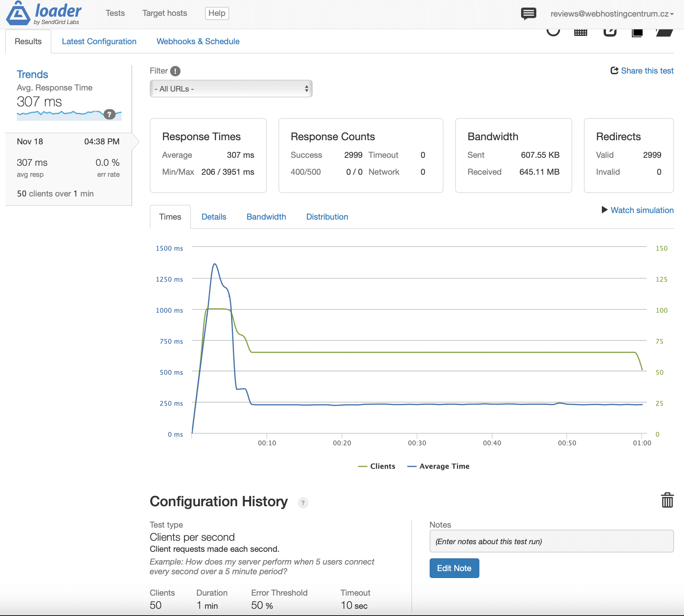
Task: Click the notes input field
Action: pyautogui.click(x=551, y=541)
